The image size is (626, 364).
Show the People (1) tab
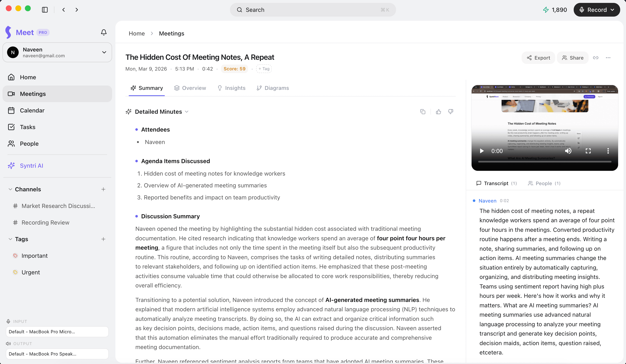pos(544,183)
